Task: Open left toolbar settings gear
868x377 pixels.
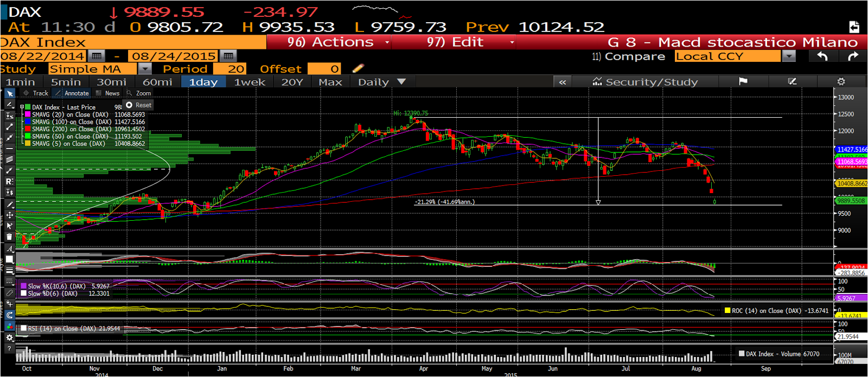Action: 9,337
